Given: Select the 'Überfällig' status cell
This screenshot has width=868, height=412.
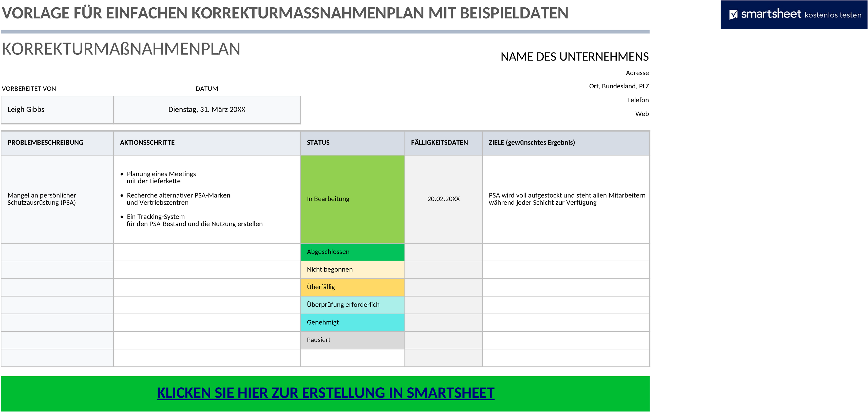Looking at the screenshot, I should coord(352,287).
